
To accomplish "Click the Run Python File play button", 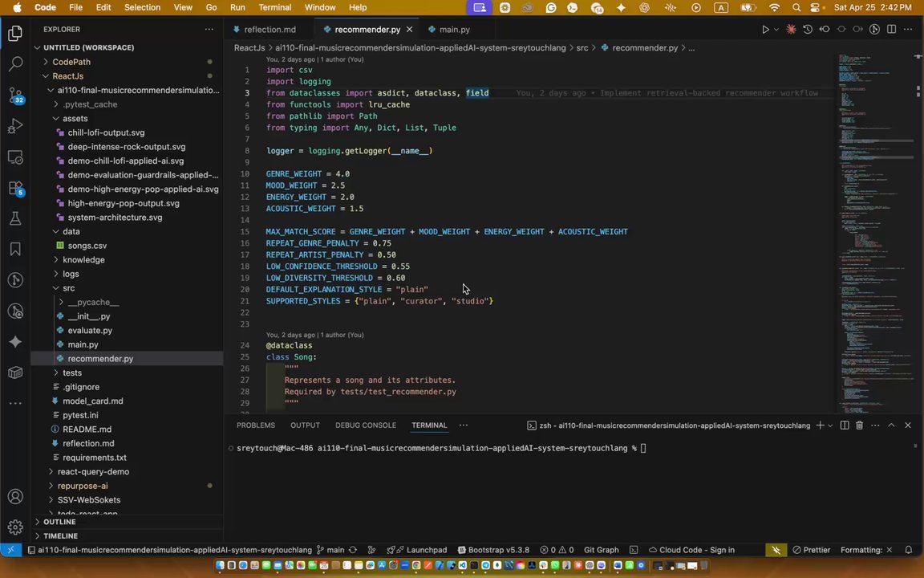I will [765, 30].
